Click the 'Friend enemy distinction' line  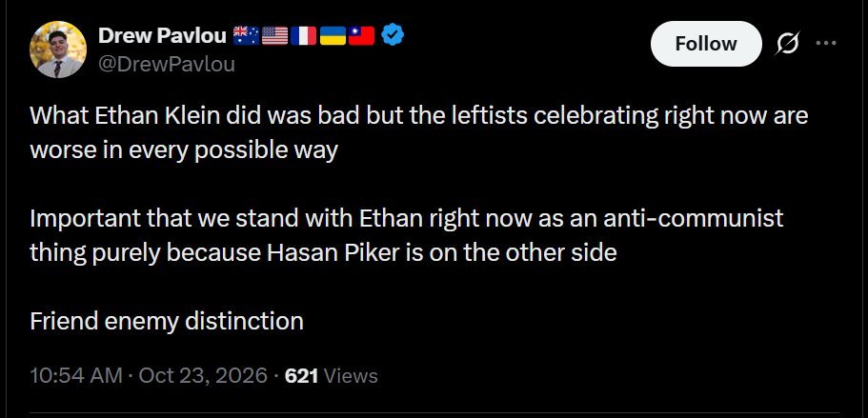167,321
